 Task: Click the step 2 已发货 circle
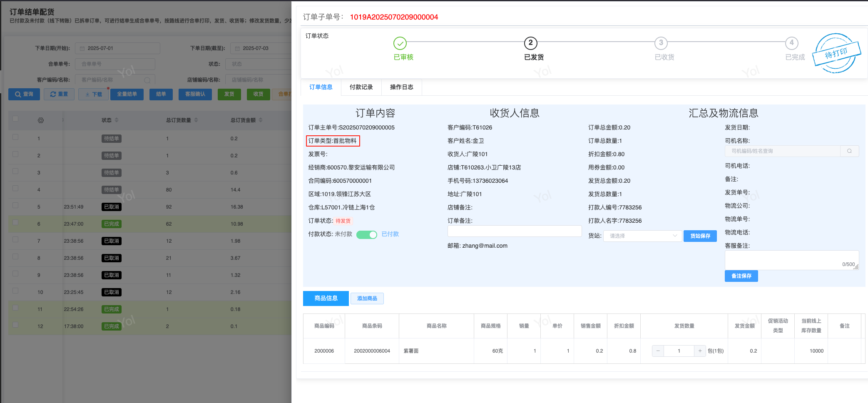[x=530, y=43]
